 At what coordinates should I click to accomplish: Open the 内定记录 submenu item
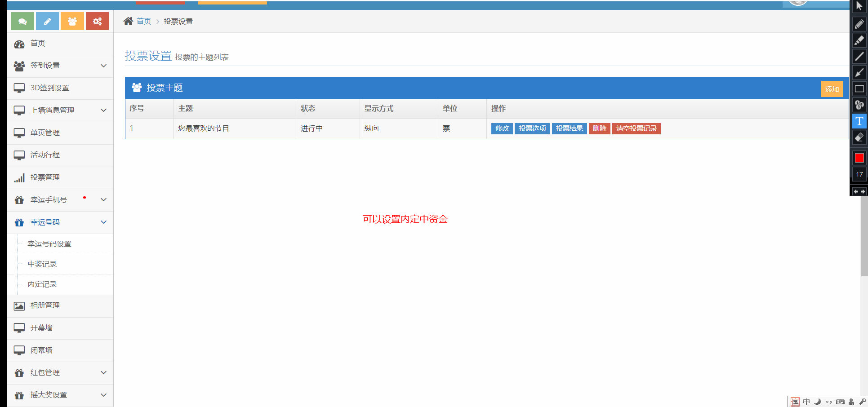coord(42,284)
